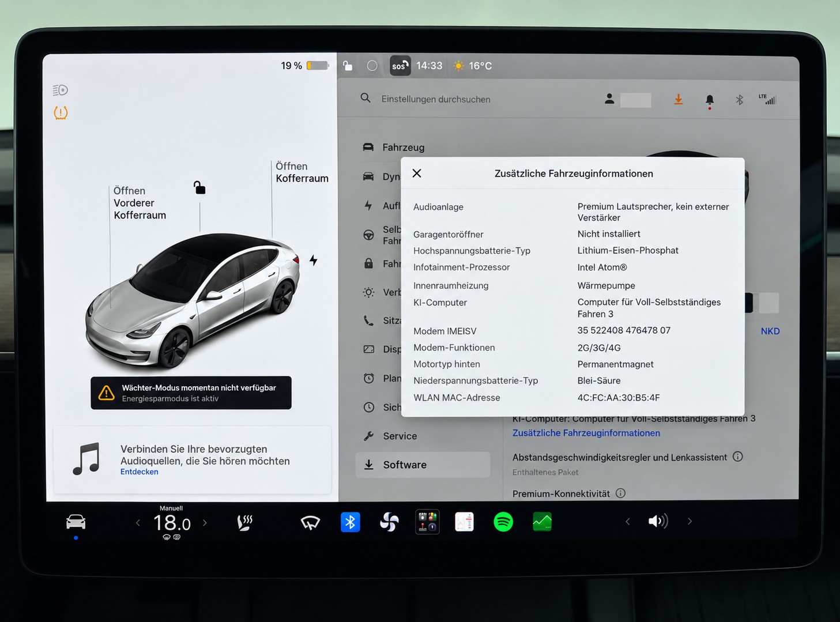Tap the tire pressure warning icon
The width and height of the screenshot is (840, 622).
61,113
